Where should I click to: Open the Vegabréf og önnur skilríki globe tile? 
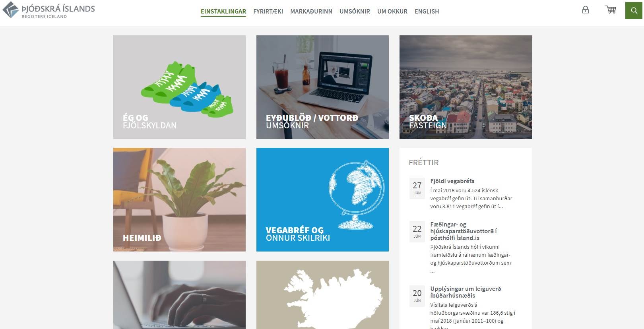pos(322,199)
